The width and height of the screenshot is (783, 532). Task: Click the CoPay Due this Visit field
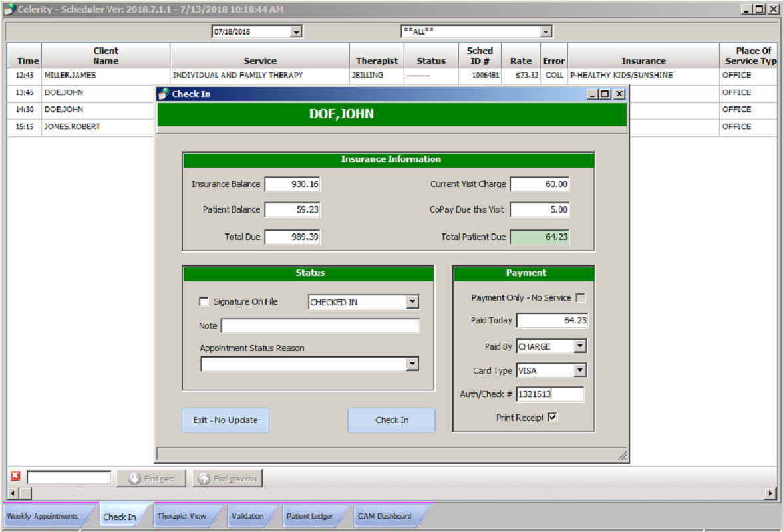click(x=540, y=209)
